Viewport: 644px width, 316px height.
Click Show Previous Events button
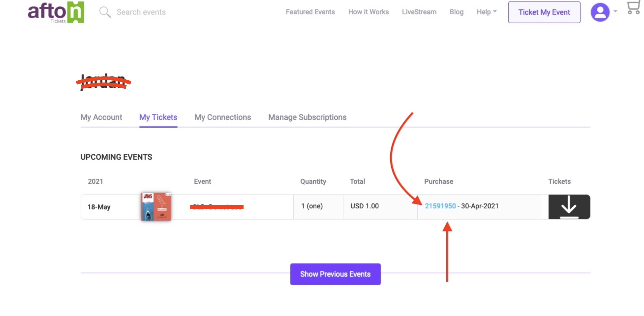coord(335,274)
